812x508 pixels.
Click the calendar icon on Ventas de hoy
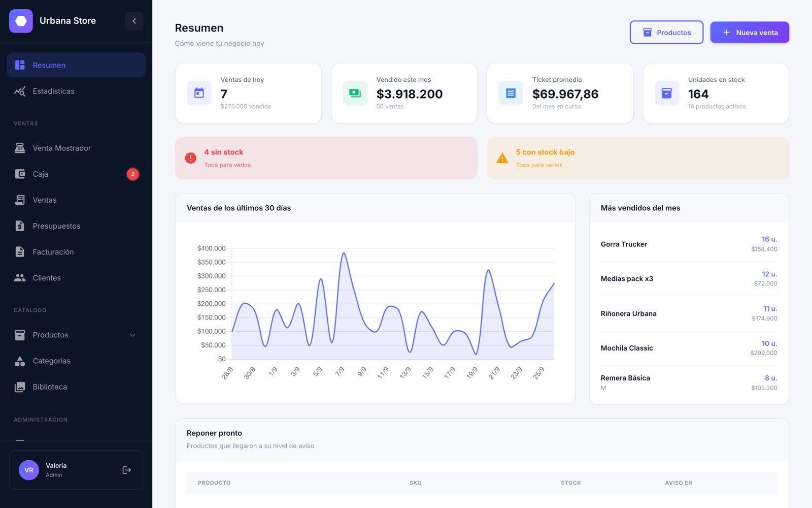pos(199,93)
